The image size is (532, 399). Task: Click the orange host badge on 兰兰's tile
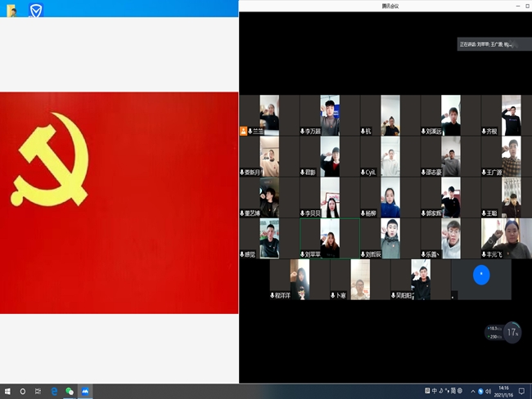coord(243,131)
